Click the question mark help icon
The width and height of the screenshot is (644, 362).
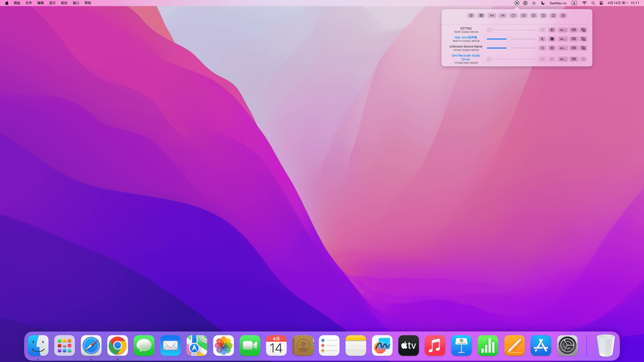click(543, 15)
